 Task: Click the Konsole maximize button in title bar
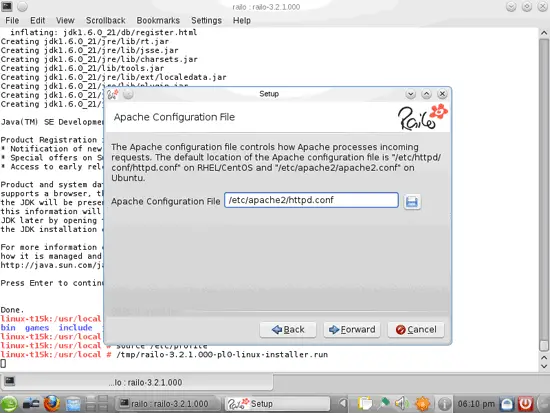coord(527,6)
